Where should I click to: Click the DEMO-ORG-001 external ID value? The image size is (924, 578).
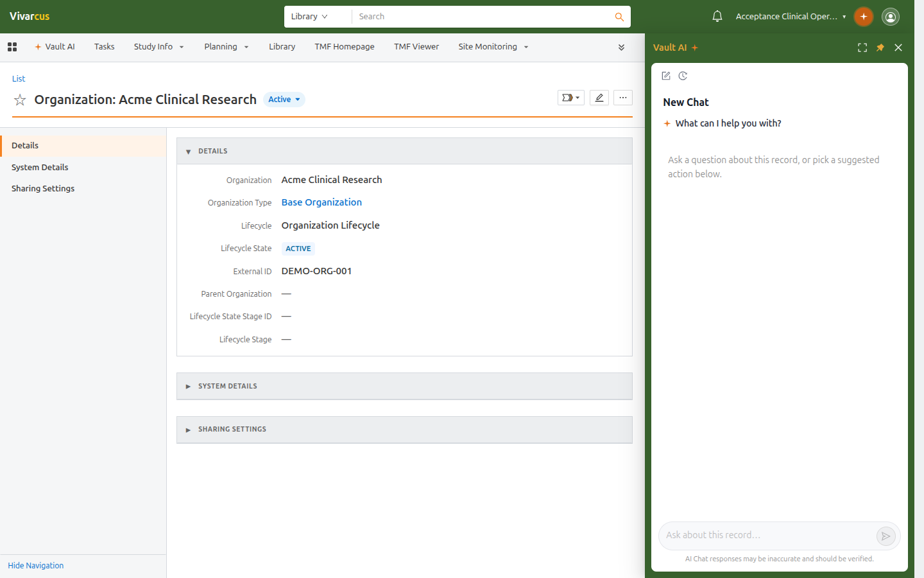click(x=316, y=271)
